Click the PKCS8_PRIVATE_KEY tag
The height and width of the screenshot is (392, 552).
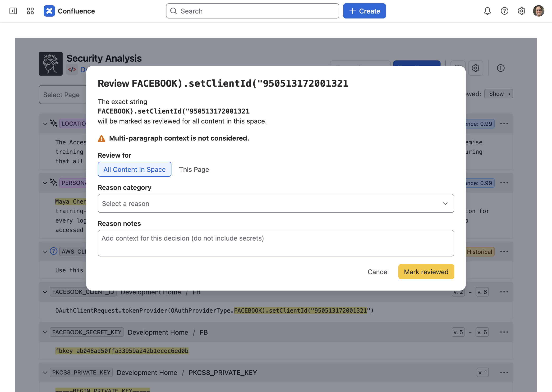[81, 373]
